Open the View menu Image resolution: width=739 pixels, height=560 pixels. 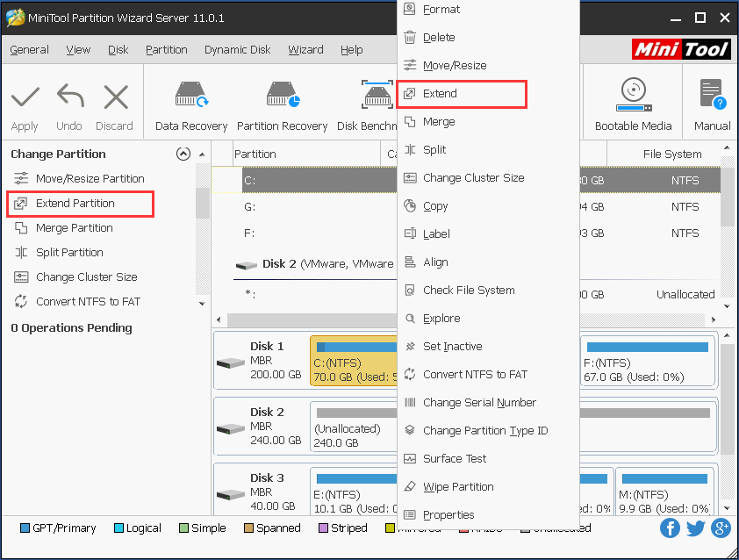(78, 49)
